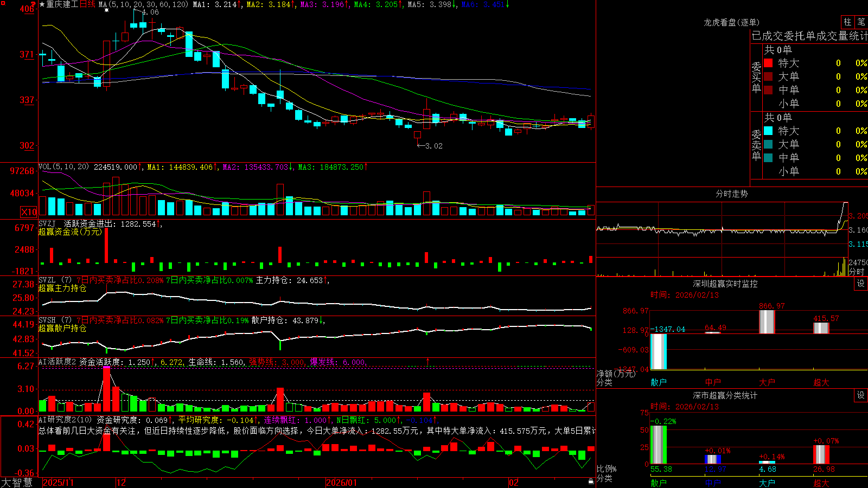Click the white sun marker below the chart title
This screenshot has width=868, height=488.
(x=106, y=10)
